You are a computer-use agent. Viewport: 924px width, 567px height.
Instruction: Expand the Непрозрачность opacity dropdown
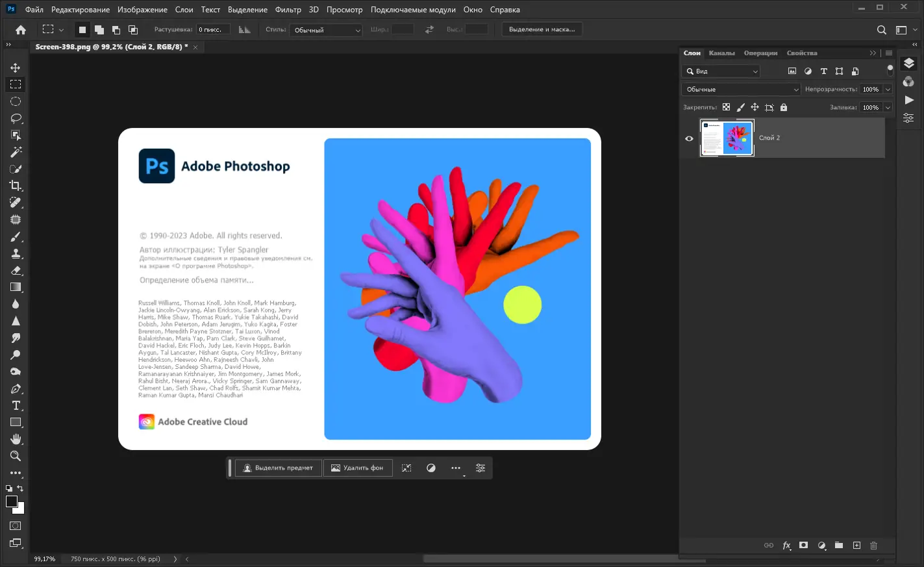point(888,90)
